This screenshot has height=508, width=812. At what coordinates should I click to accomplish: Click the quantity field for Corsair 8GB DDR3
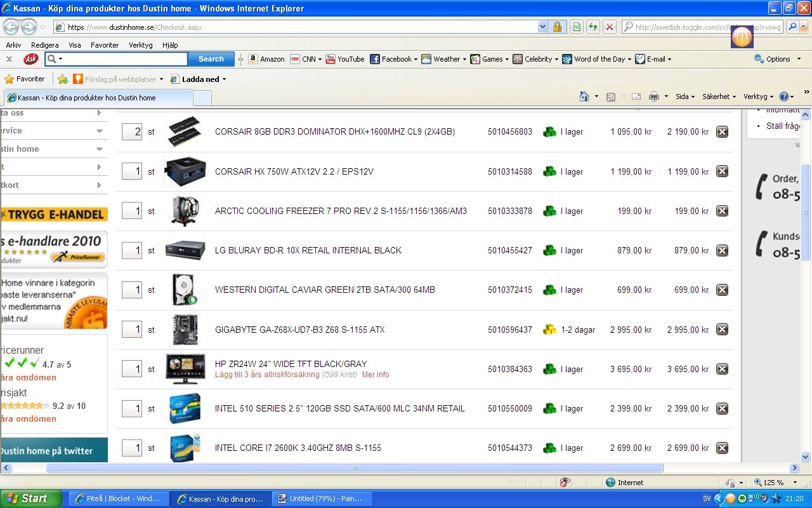click(132, 131)
